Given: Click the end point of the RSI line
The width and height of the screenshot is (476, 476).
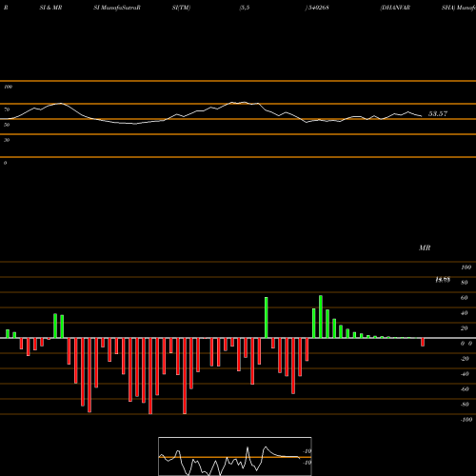Looking at the screenshot, I should [422, 116].
